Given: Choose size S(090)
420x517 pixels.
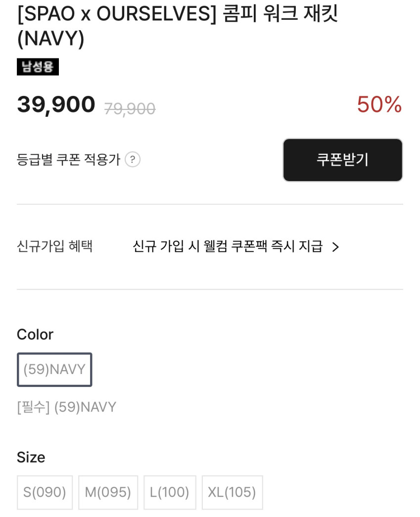Looking at the screenshot, I should tap(45, 492).
